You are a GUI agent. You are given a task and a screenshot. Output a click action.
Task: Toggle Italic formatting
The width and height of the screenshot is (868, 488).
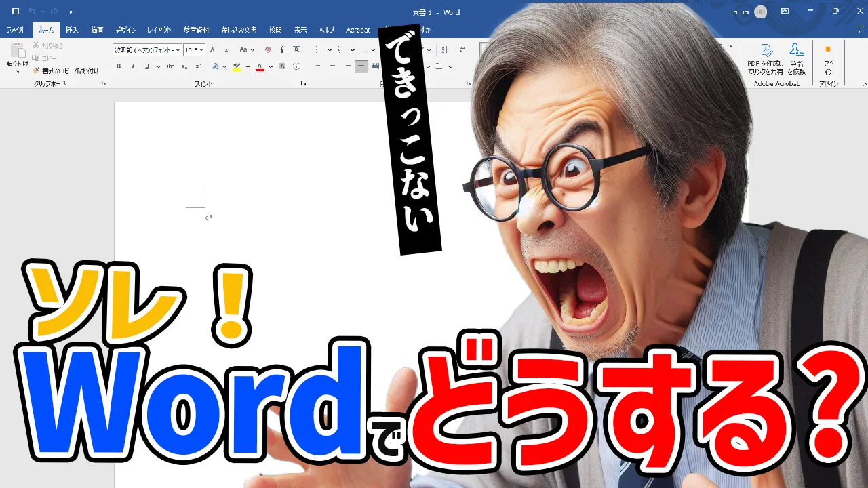pyautogui.click(x=132, y=66)
